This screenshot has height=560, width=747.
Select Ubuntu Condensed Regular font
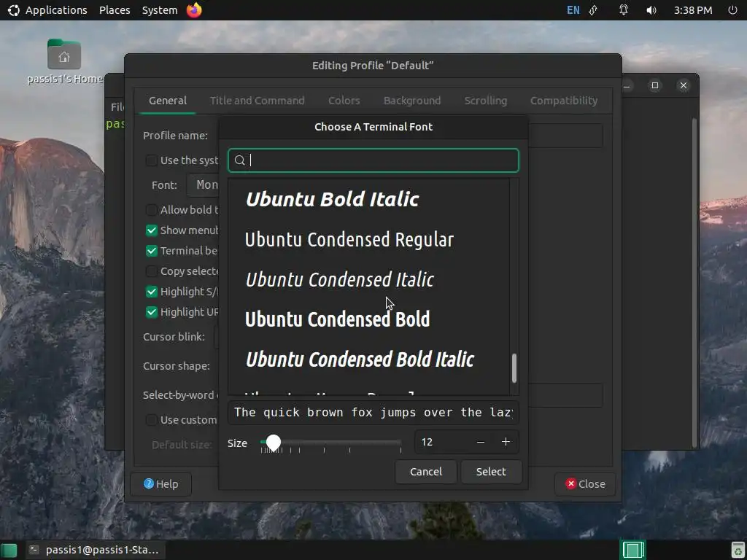[368, 239]
